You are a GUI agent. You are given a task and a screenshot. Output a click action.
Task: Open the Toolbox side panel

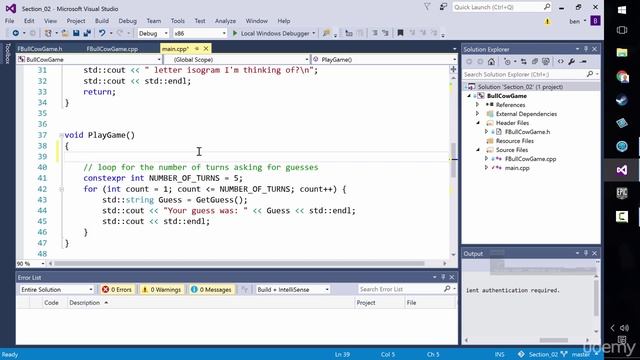click(7, 53)
